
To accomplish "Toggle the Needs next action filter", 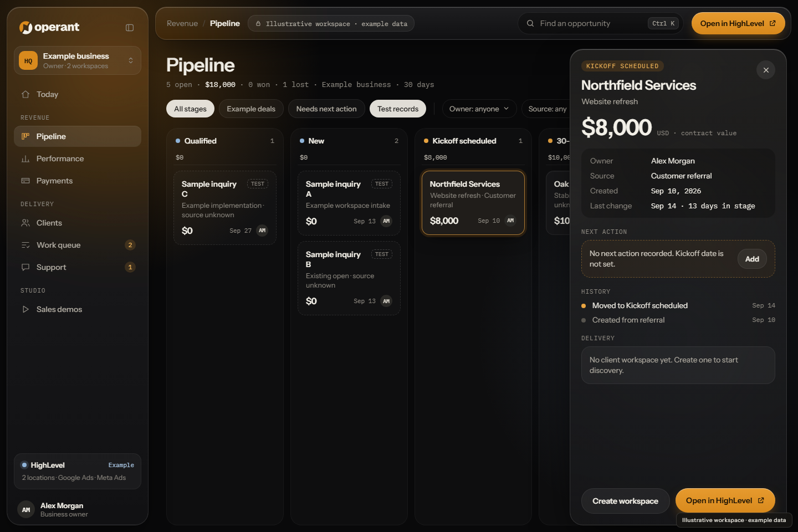I will pyautogui.click(x=326, y=109).
